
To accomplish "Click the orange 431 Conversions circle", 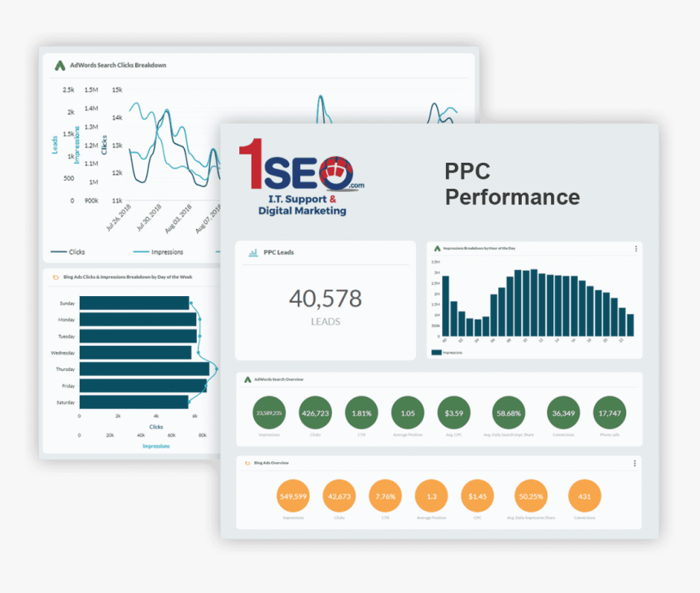I will tap(584, 496).
